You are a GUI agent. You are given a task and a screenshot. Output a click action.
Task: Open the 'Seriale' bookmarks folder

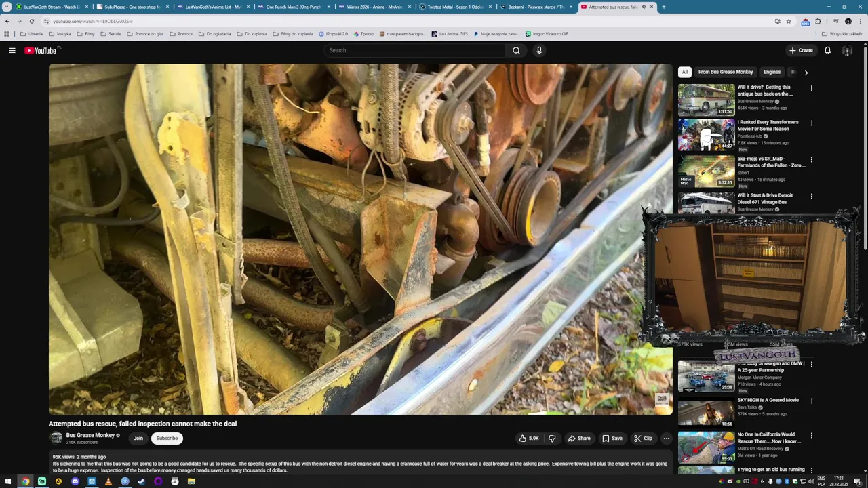[x=110, y=33]
